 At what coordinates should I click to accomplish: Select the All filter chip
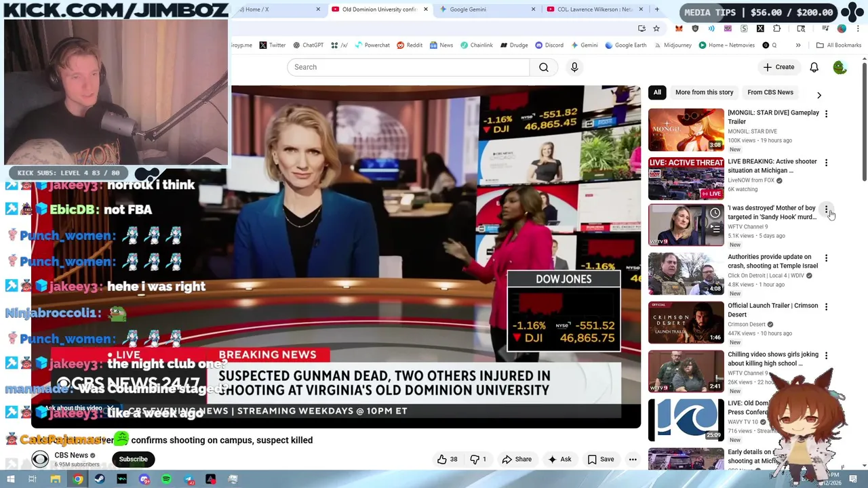coord(657,92)
